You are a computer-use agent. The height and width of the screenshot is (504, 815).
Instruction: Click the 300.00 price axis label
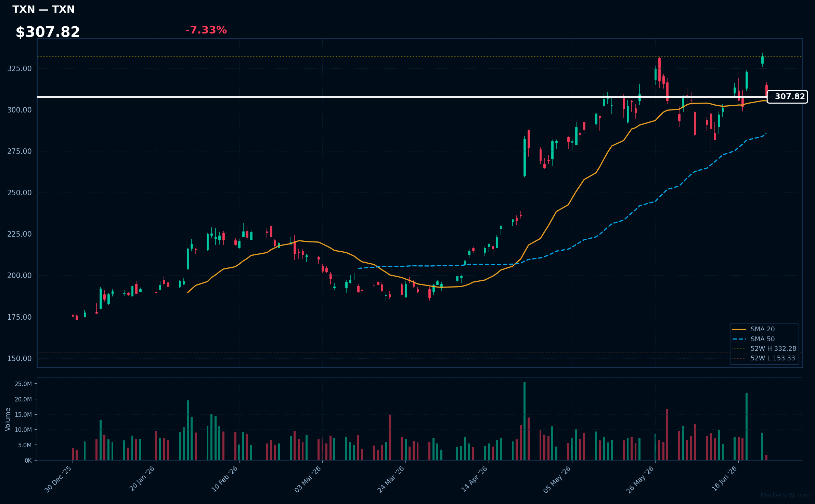click(20, 110)
